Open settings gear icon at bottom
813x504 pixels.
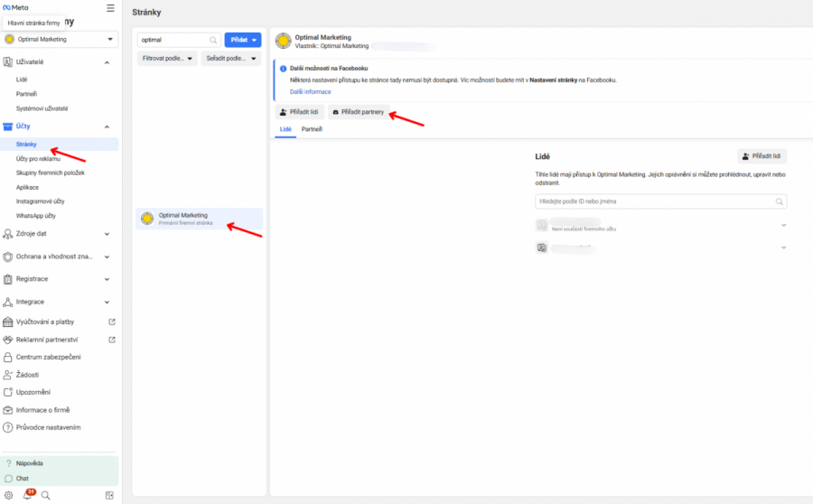(x=8, y=495)
